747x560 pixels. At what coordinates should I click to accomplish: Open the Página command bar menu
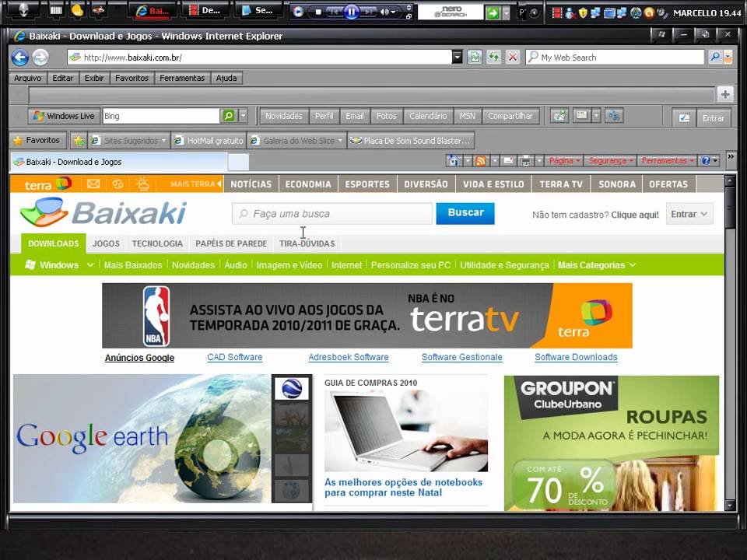pos(564,160)
